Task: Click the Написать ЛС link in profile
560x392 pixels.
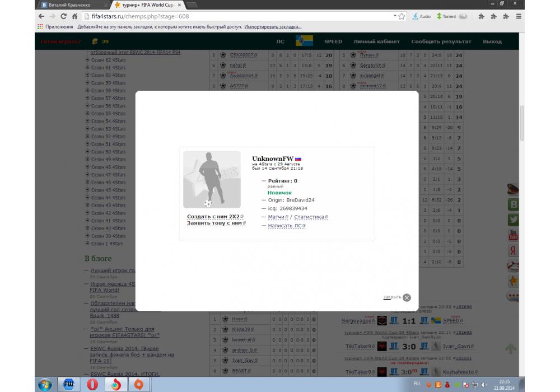Action: (285, 226)
